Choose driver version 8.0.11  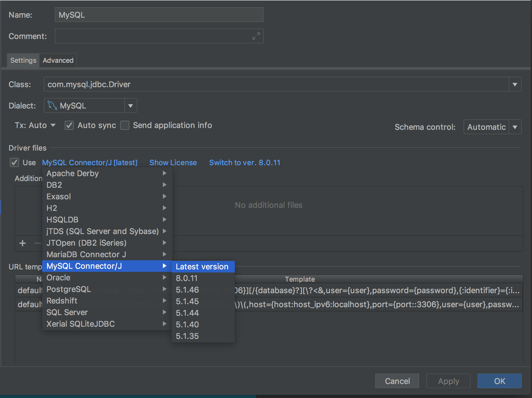(x=203, y=278)
